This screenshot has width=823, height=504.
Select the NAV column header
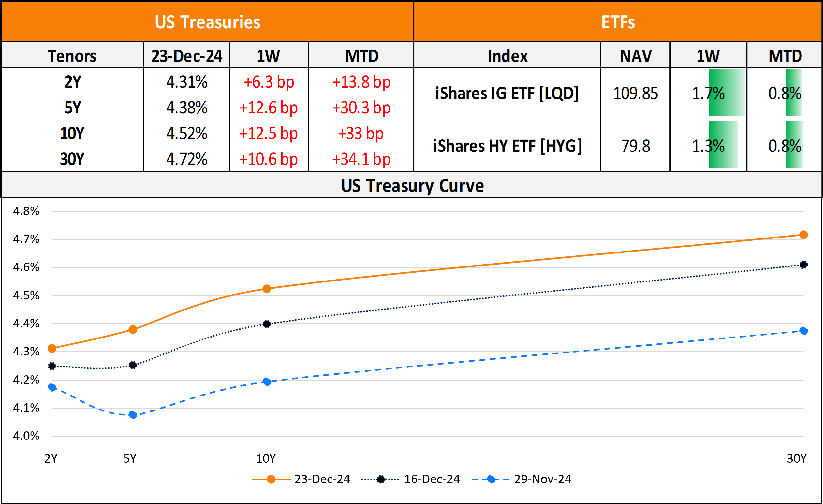(x=635, y=56)
